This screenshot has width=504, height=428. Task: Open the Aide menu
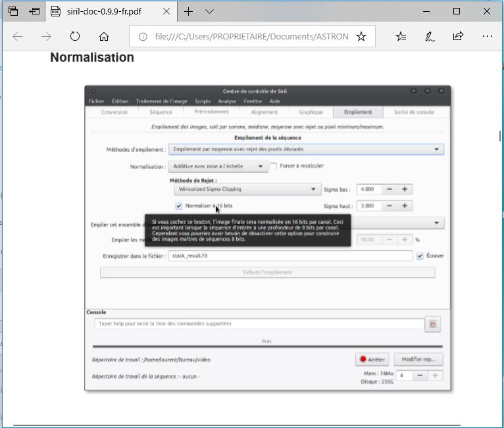(x=274, y=101)
